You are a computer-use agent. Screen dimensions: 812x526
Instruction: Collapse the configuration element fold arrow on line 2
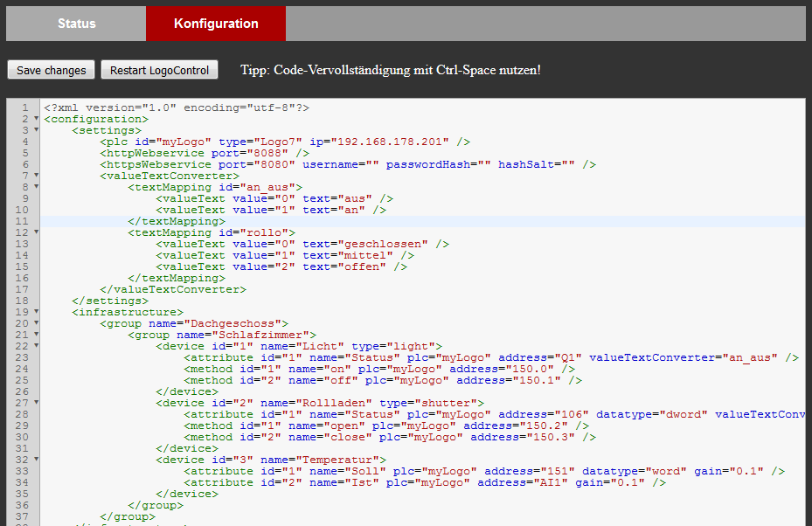click(36, 119)
